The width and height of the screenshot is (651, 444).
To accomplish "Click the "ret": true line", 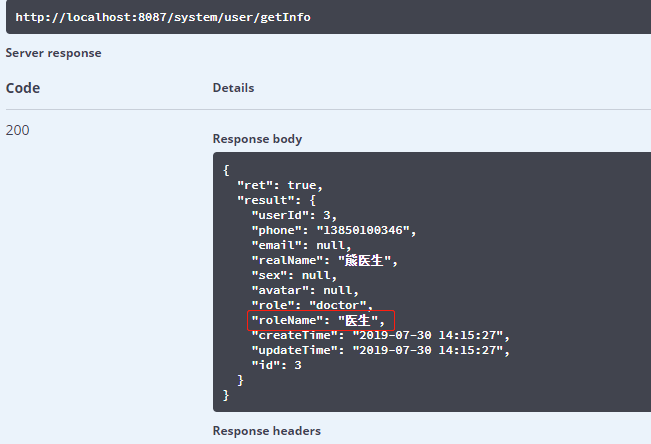I will [x=279, y=185].
